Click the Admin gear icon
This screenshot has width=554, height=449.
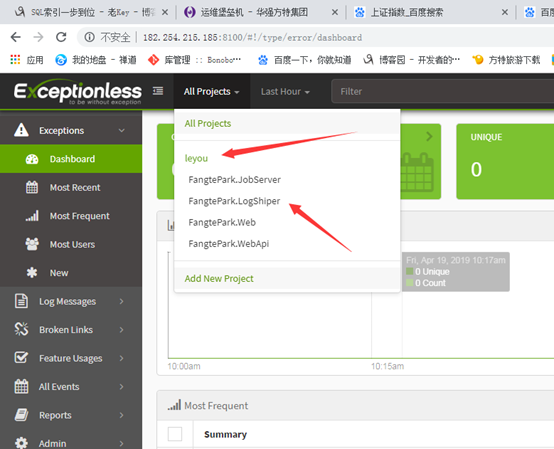pyautogui.click(x=21, y=443)
